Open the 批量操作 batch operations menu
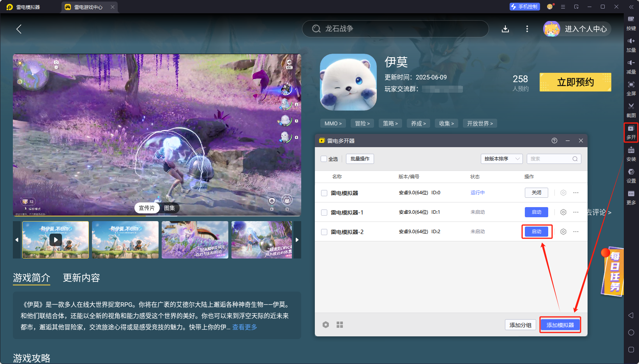Image resolution: width=639 pixels, height=364 pixels. 360,159
